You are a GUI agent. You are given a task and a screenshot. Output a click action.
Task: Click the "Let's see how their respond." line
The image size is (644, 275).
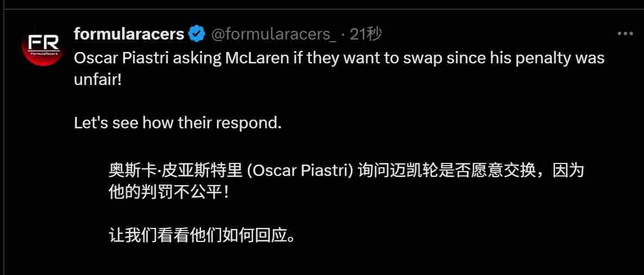tap(178, 123)
